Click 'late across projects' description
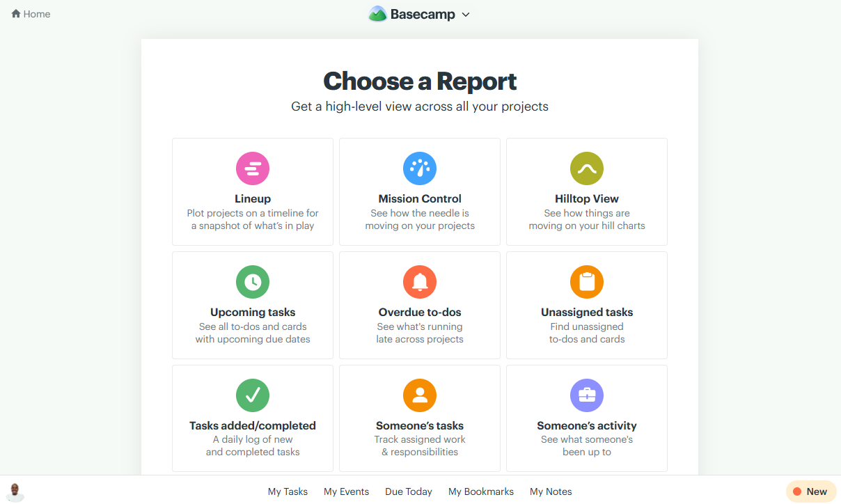 420,339
